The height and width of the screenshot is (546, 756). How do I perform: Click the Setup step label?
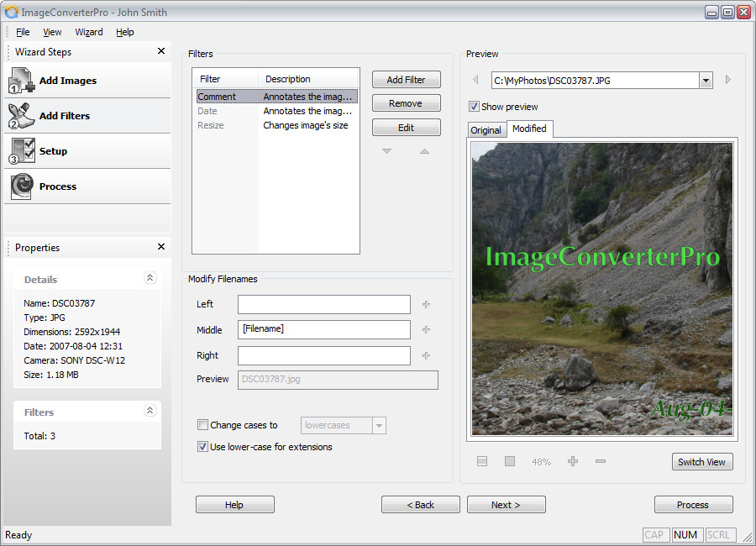point(53,151)
